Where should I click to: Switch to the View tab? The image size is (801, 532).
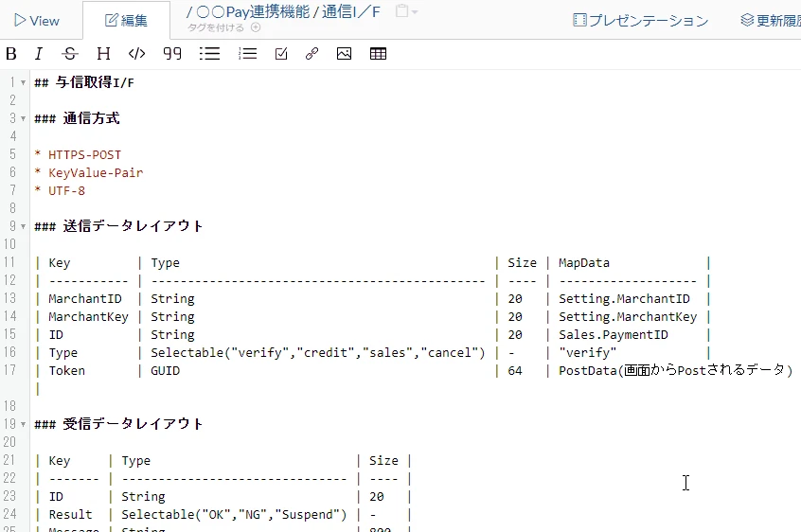click(x=37, y=21)
